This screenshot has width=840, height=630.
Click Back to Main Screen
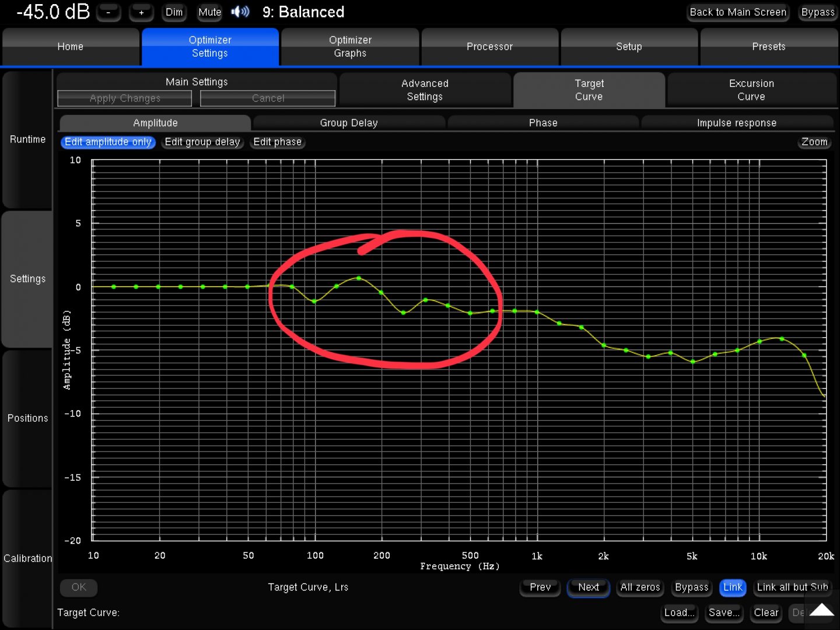click(x=737, y=12)
